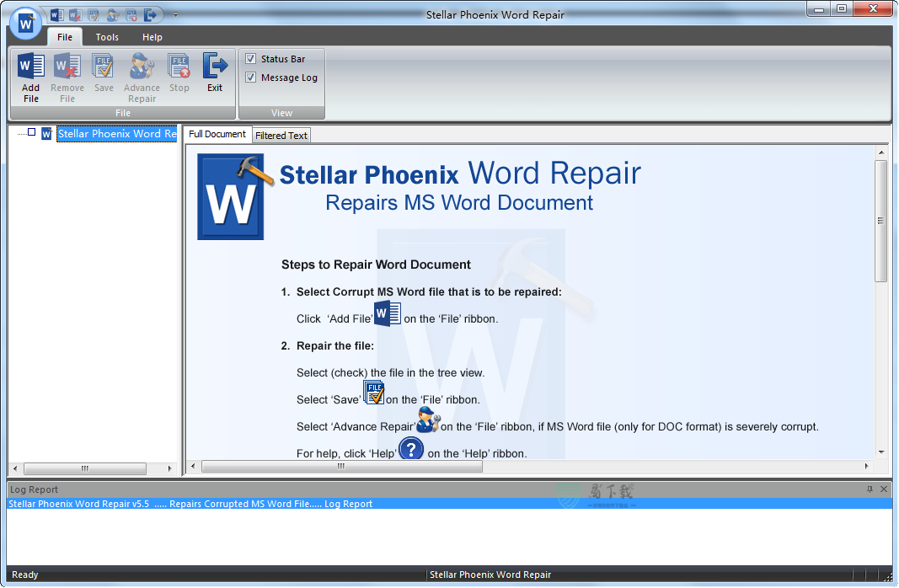The width and height of the screenshot is (899, 588).
Task: Click the document horizontal scrollbar thumb
Action: (342, 467)
